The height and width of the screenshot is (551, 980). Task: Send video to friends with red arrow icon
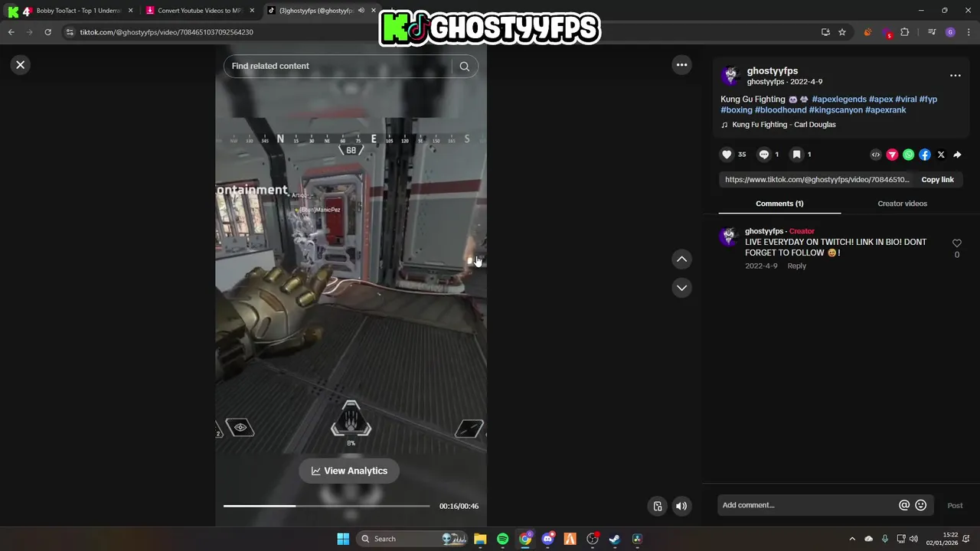point(892,155)
